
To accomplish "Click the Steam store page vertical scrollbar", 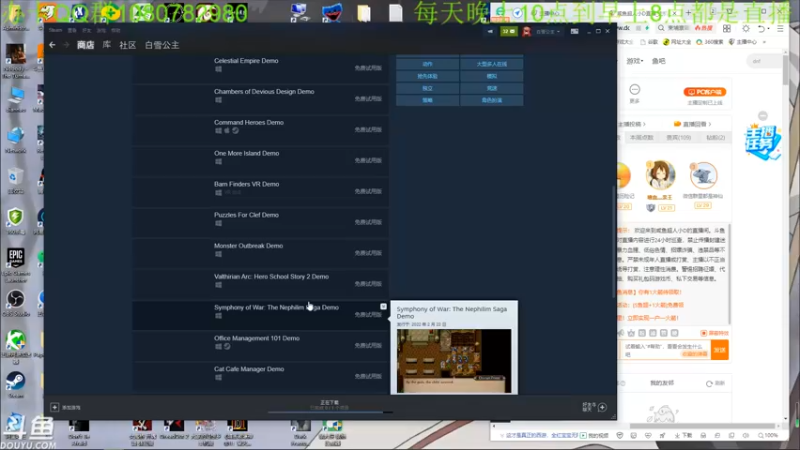I will [614, 242].
